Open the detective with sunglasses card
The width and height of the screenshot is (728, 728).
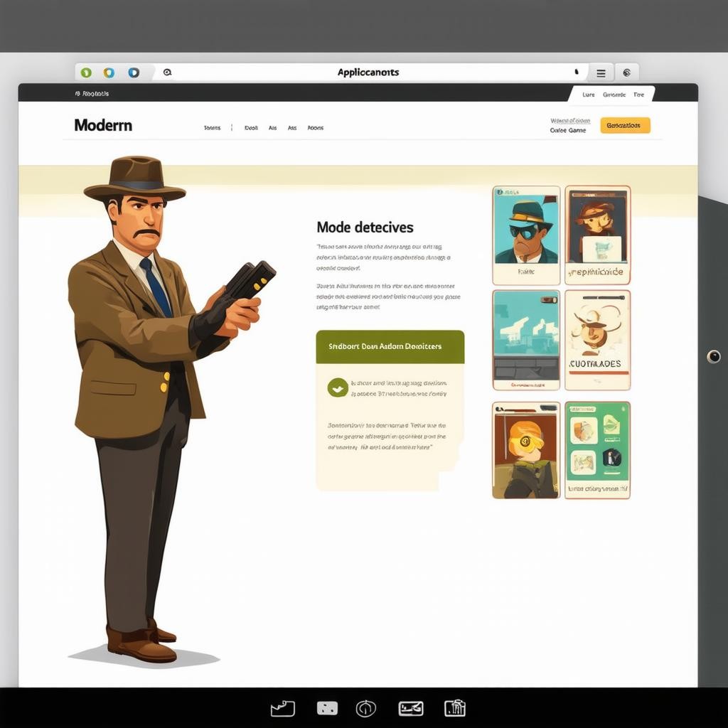point(526,235)
